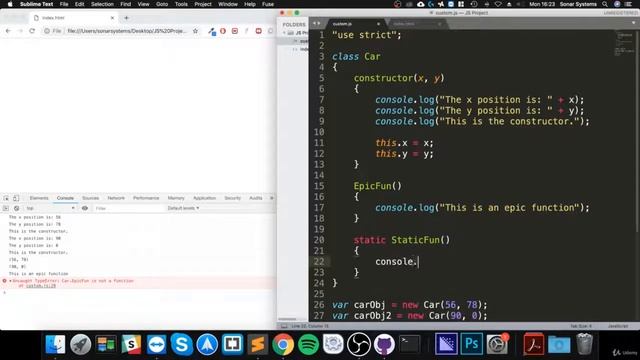Toggle live expression eye icon in console
This screenshot has height=360, width=640.
point(85,208)
